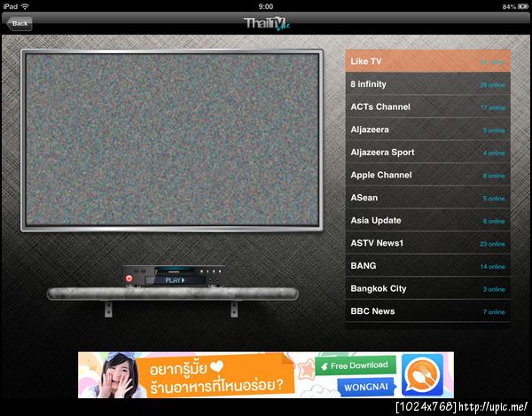Start playback with the PLAY button
The image size is (532, 416).
(176, 280)
